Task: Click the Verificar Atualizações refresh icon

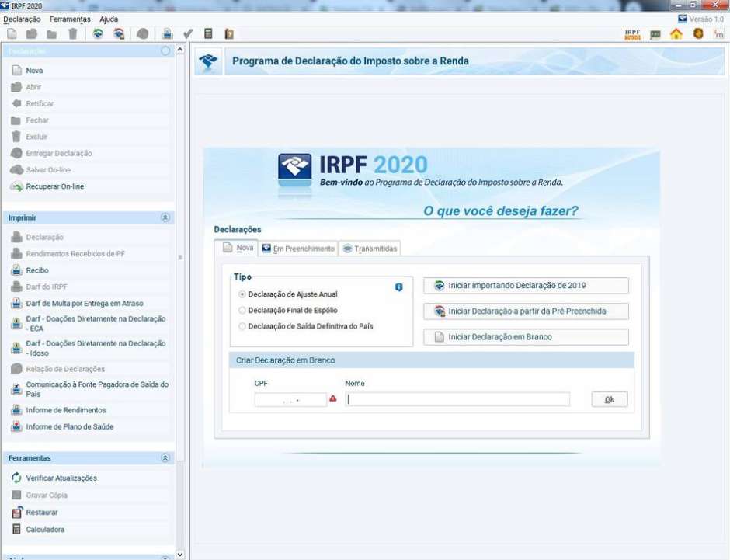Action: click(x=16, y=478)
